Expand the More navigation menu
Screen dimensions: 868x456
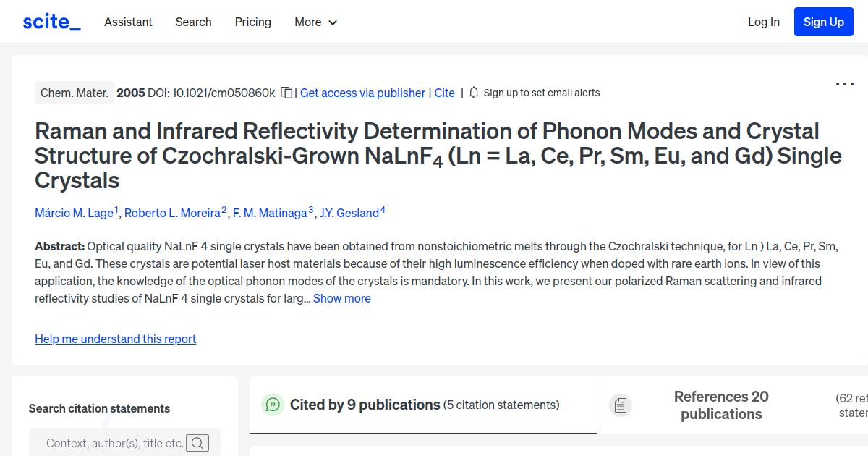coord(310,22)
